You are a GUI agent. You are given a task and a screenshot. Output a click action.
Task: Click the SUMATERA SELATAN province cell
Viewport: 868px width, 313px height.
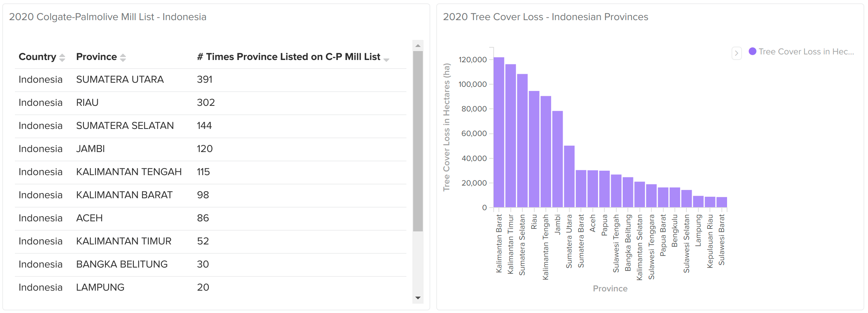point(125,126)
